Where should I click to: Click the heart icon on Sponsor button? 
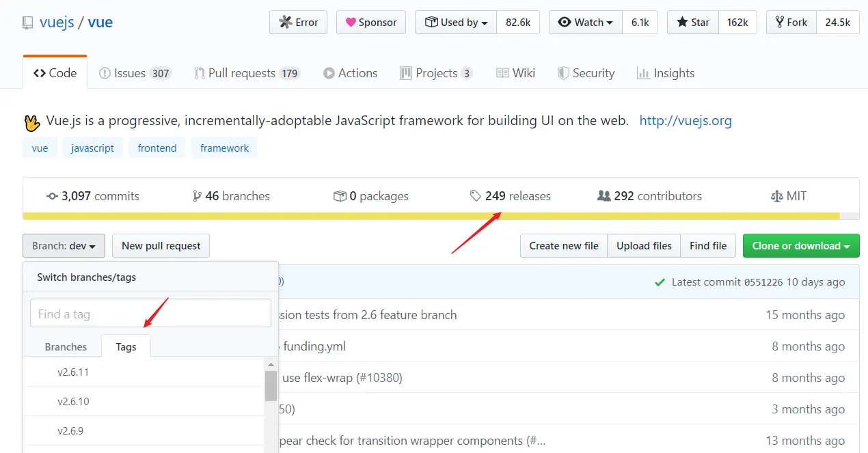tap(351, 23)
